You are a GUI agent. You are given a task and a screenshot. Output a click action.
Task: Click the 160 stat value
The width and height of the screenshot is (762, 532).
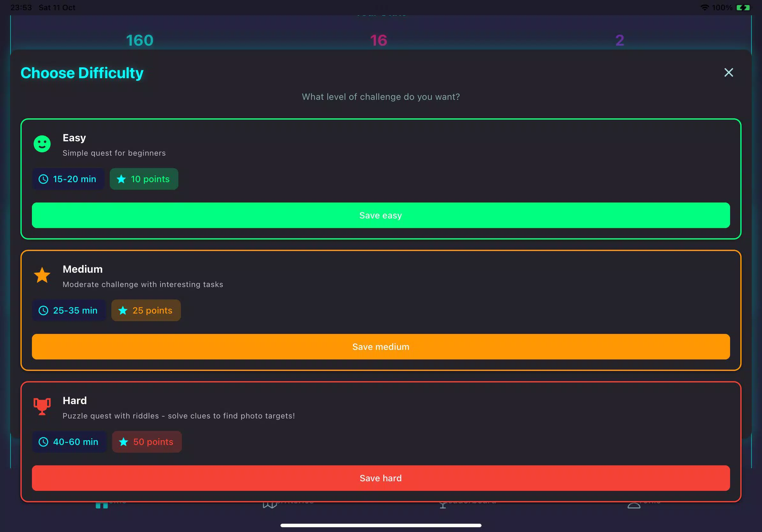pos(140,41)
